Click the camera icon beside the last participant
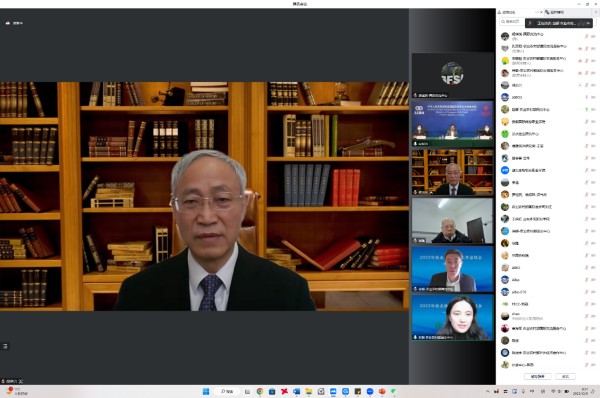Viewport: 600px width, 398px height. pos(593,365)
